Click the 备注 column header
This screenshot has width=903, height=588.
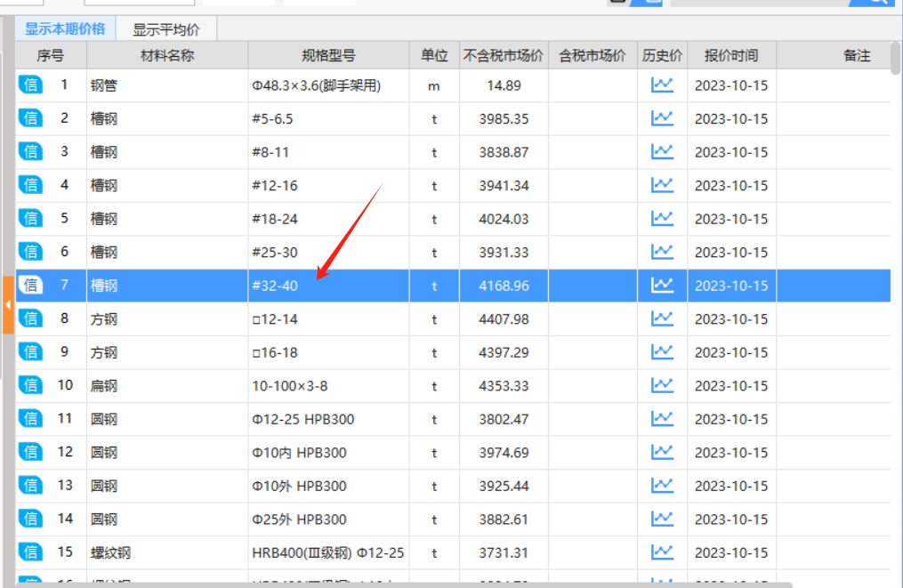(x=834, y=56)
